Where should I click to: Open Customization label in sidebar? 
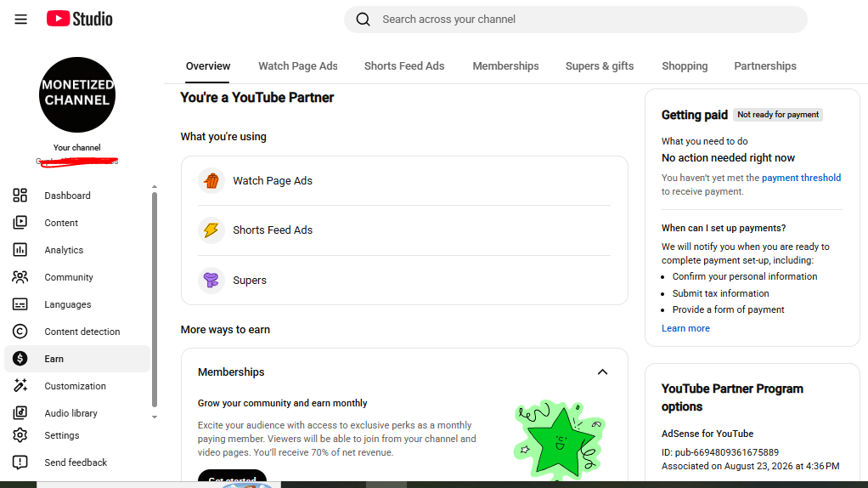(x=75, y=386)
